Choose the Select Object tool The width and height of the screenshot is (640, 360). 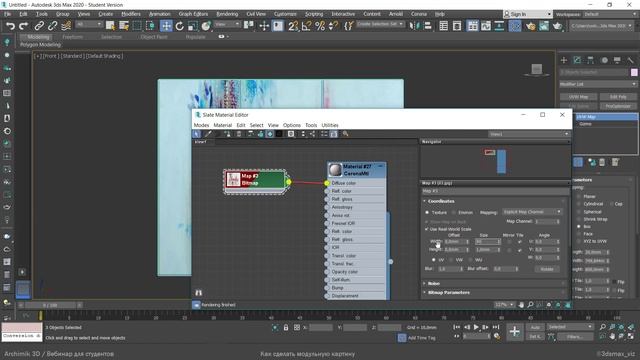click(110, 26)
